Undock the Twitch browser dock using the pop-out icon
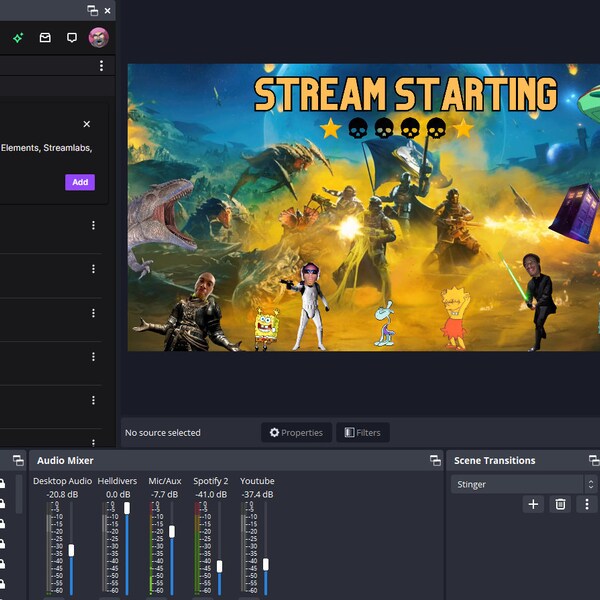600x600 pixels. (x=92, y=10)
